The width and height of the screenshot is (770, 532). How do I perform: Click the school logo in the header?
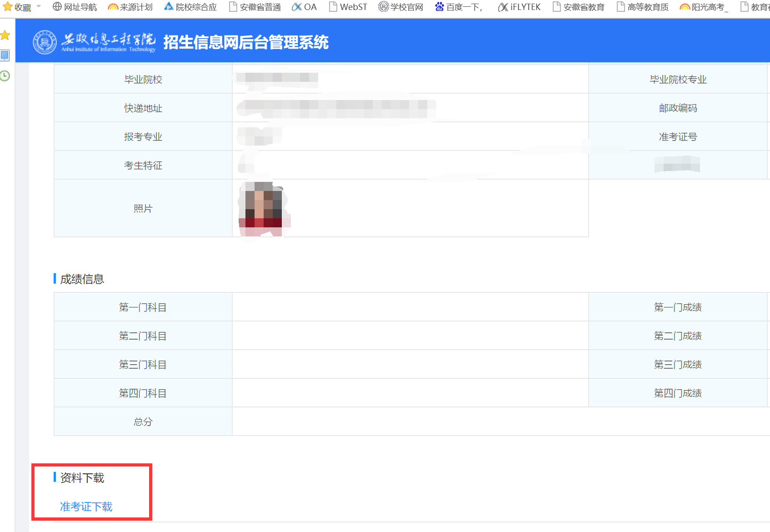tap(45, 42)
